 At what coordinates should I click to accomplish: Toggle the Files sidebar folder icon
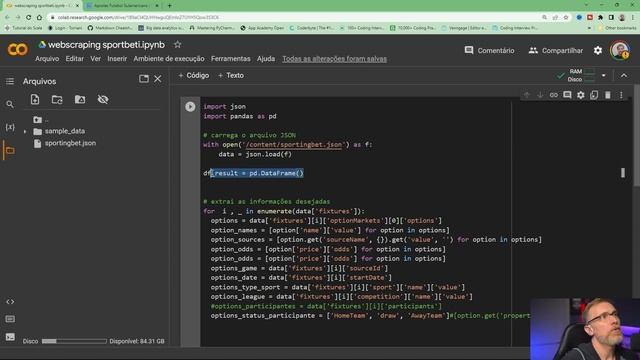tap(10, 151)
